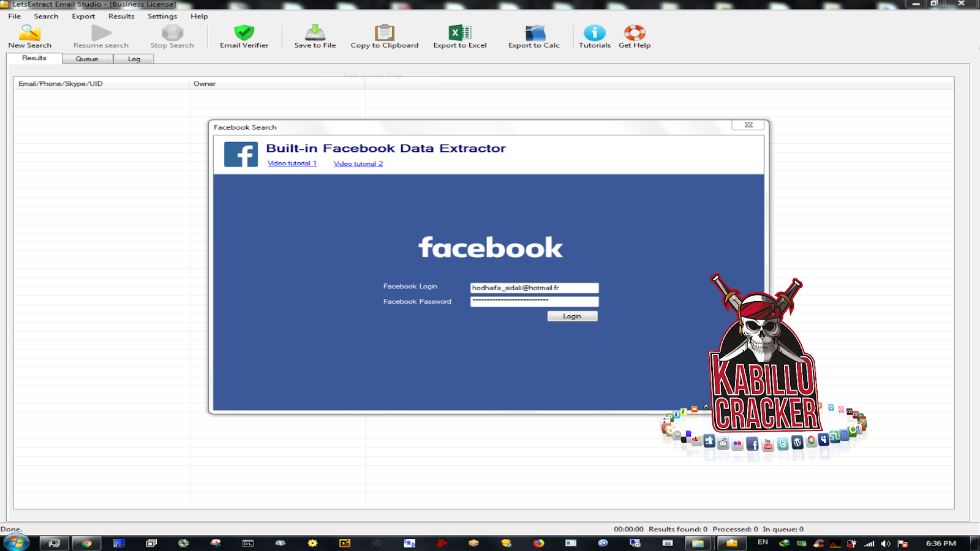Click the Firefox taskbar icon
Screen dimensions: 980x551
click(538, 543)
